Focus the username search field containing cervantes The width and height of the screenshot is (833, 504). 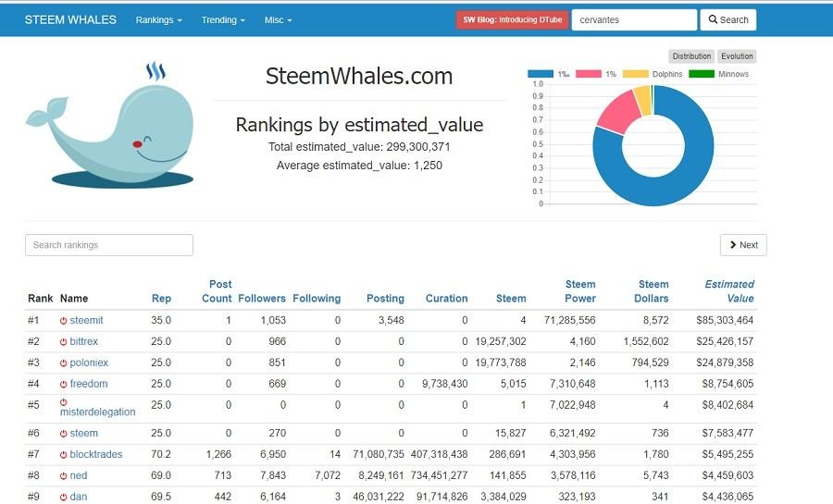click(x=634, y=19)
